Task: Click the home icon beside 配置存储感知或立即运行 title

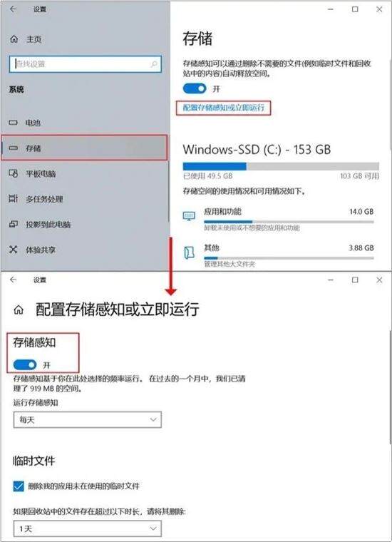Action: pos(19,310)
